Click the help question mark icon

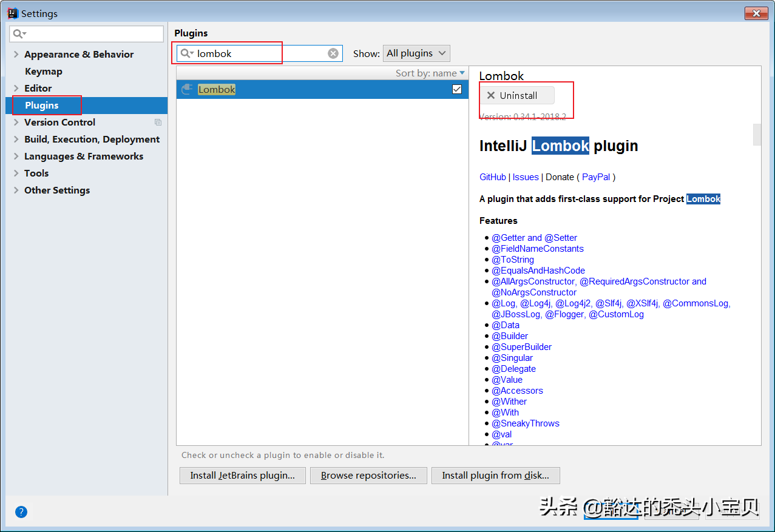point(21,511)
